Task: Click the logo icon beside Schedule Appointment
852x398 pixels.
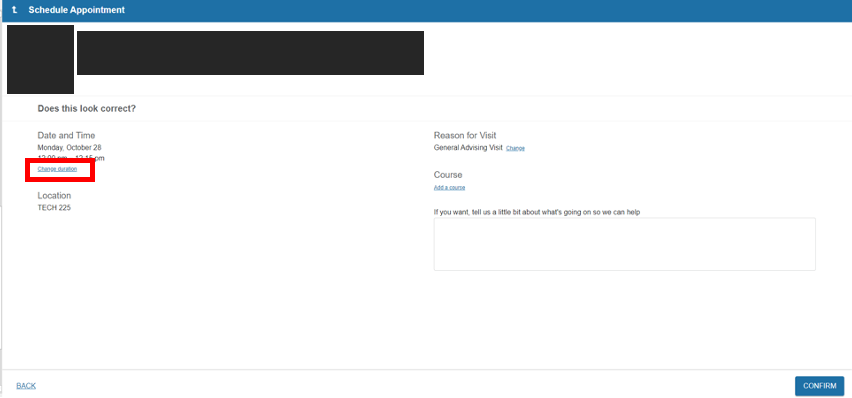Action: point(15,10)
